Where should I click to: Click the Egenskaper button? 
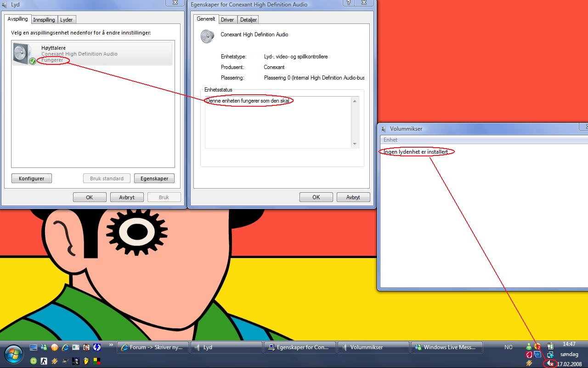(154, 178)
